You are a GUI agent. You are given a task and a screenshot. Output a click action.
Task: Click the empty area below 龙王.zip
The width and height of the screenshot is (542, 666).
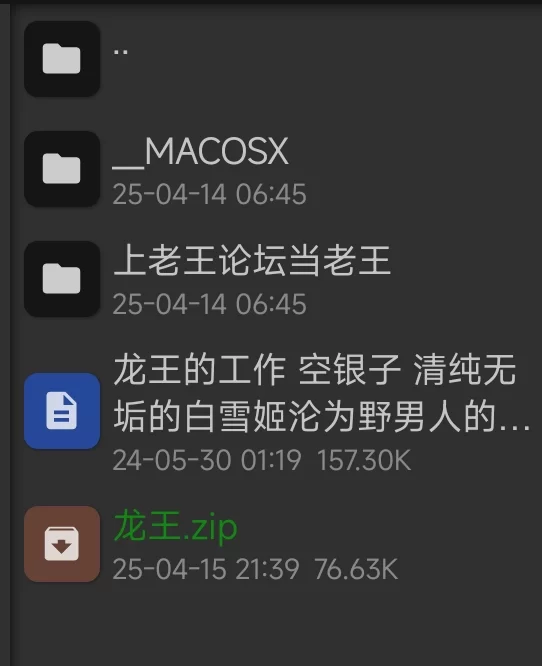coord(276,626)
